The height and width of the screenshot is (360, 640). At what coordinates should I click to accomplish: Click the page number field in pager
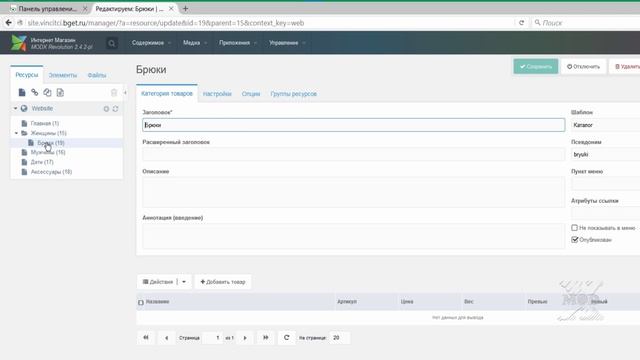click(213, 338)
